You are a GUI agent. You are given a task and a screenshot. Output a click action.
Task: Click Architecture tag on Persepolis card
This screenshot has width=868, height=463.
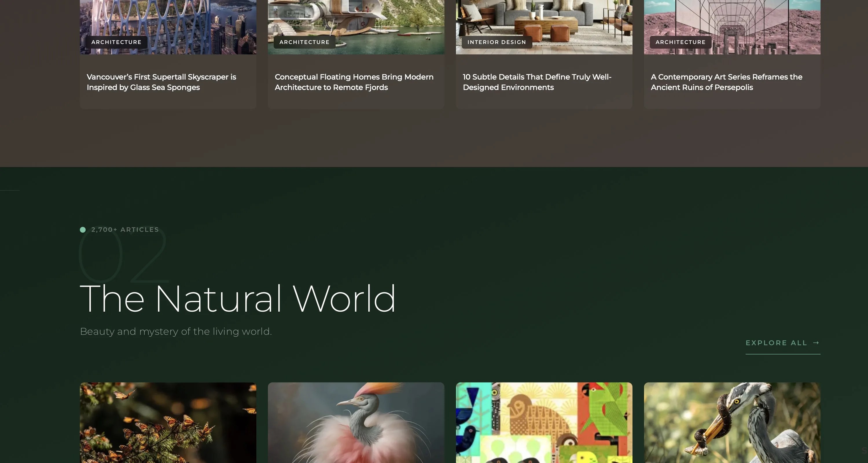click(x=680, y=42)
